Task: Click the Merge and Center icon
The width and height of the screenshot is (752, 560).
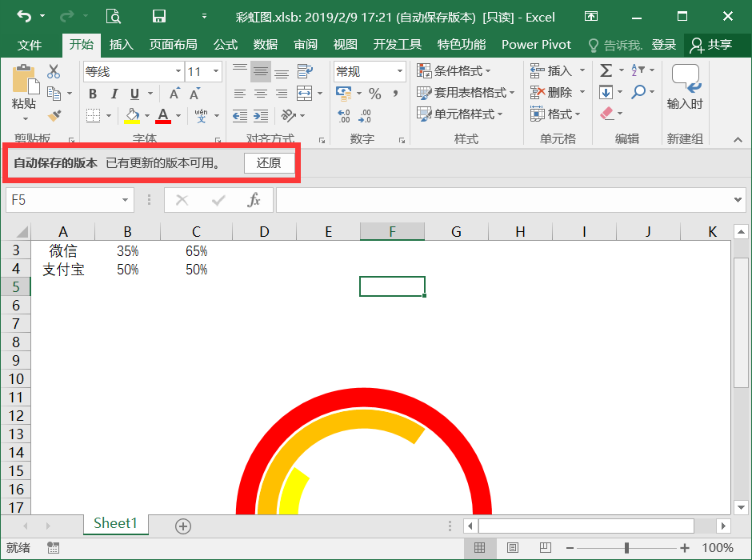Action: (x=305, y=93)
